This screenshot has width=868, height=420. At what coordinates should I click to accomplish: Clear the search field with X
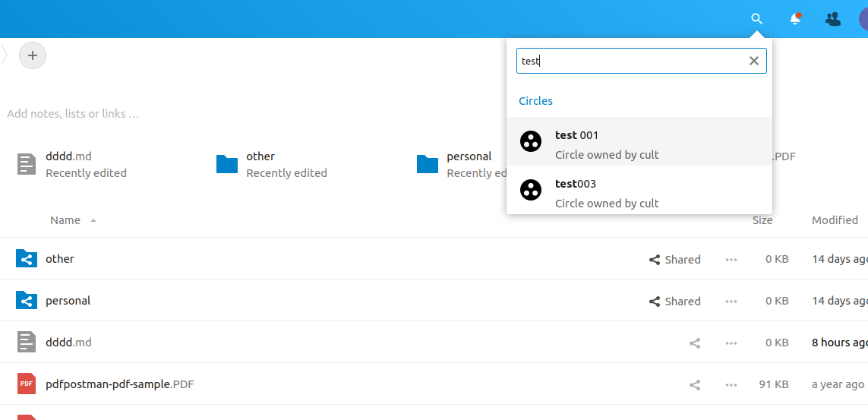(753, 61)
